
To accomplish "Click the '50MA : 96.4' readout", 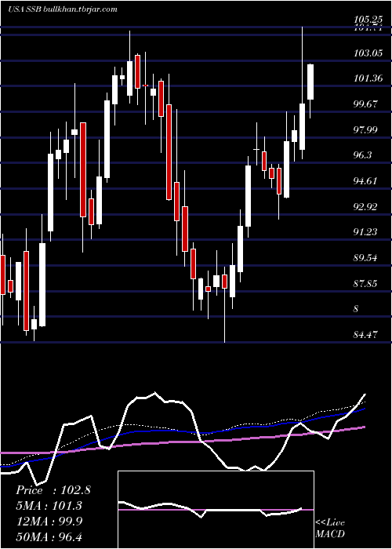I will pyautogui.click(x=49, y=536).
